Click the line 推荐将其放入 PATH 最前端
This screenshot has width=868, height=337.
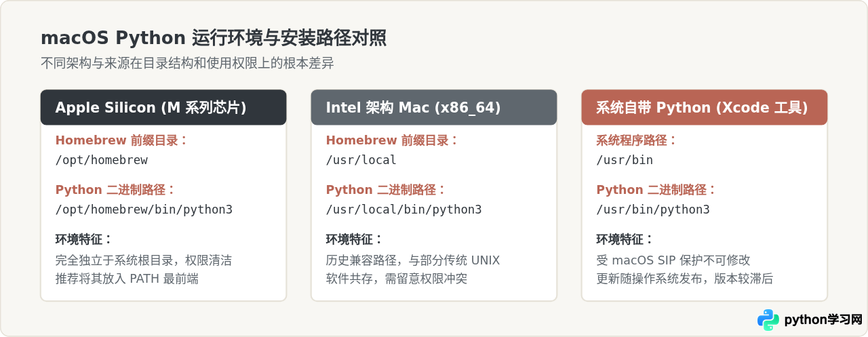point(127,279)
